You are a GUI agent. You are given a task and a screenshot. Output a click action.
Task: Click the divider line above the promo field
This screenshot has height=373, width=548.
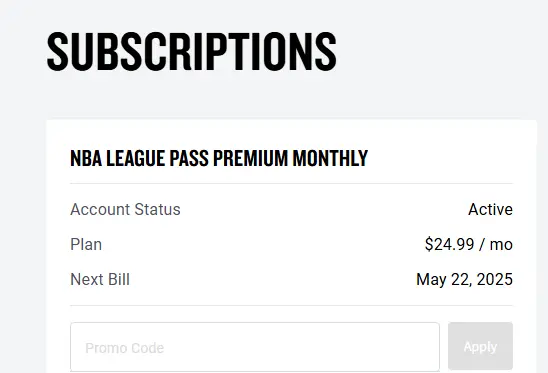click(x=291, y=306)
